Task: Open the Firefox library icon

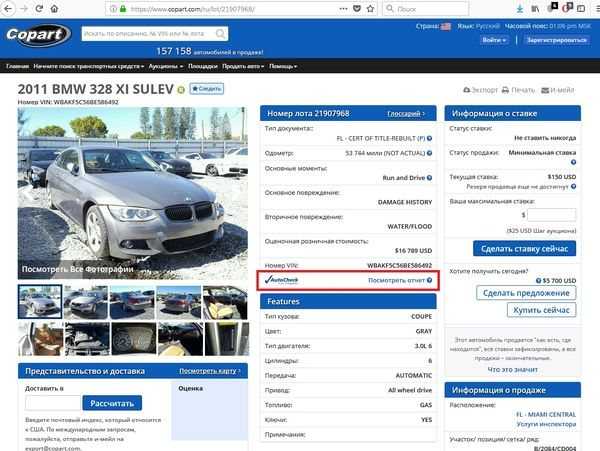Action: coord(535,9)
